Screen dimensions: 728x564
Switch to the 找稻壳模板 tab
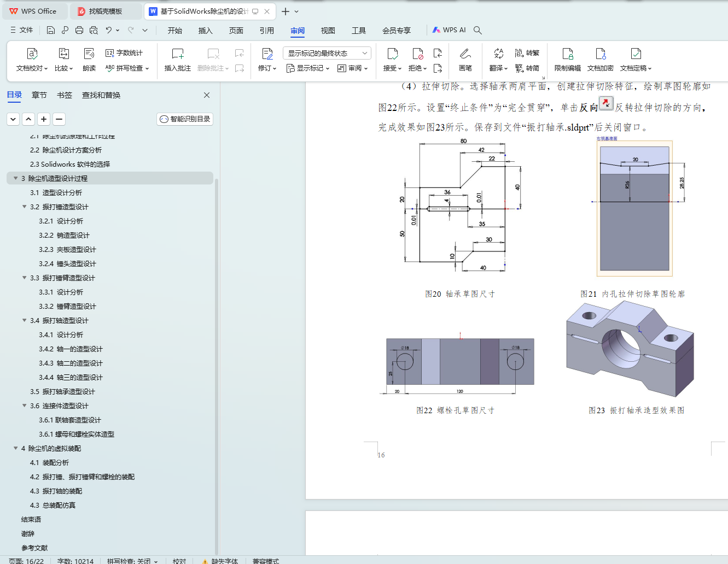(106, 11)
